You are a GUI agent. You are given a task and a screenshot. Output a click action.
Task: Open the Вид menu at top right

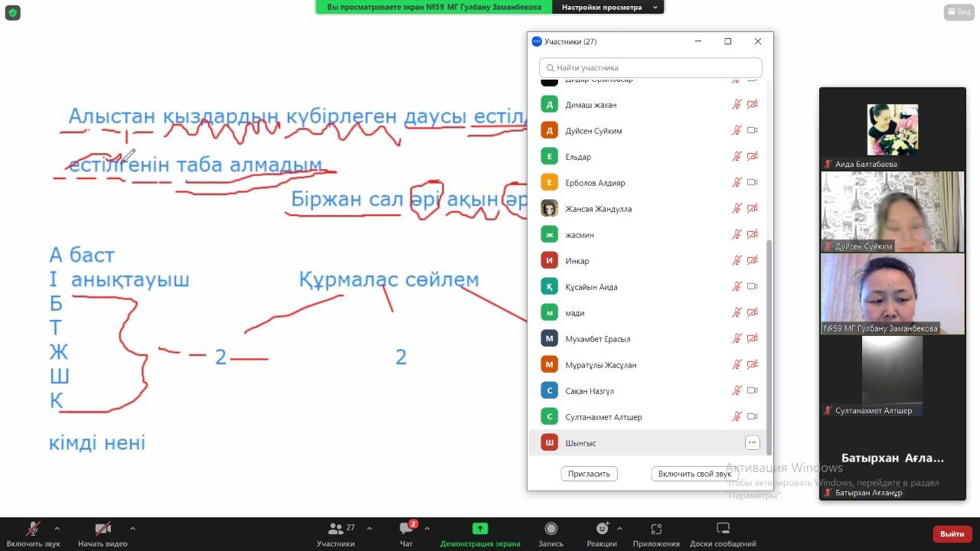[959, 11]
